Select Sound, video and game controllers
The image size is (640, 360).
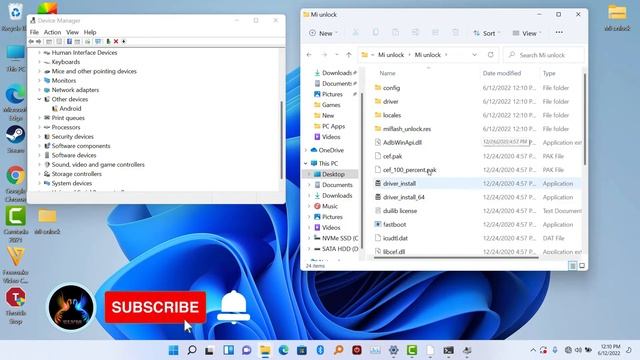[98, 164]
